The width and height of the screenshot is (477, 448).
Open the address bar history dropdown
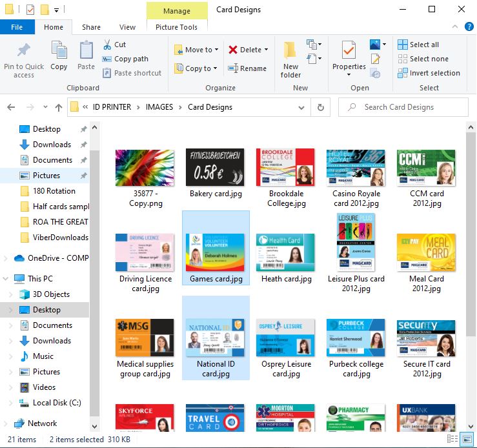[301, 107]
